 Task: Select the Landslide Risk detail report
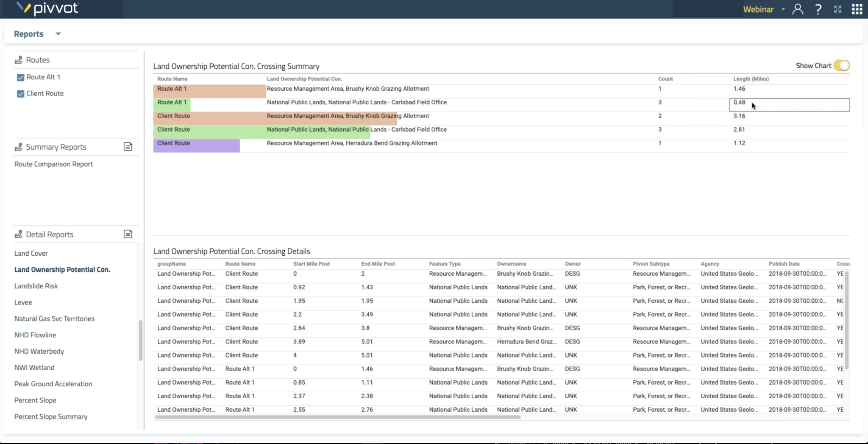pos(36,286)
